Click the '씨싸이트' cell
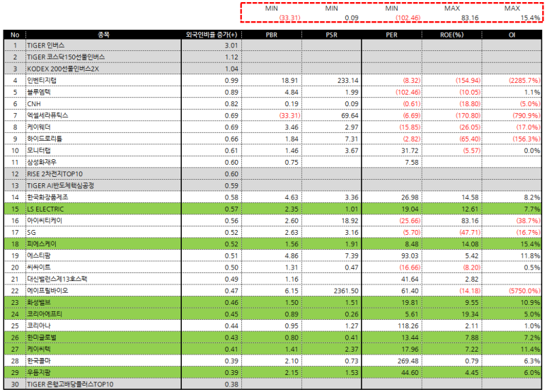 pyautogui.click(x=103, y=267)
